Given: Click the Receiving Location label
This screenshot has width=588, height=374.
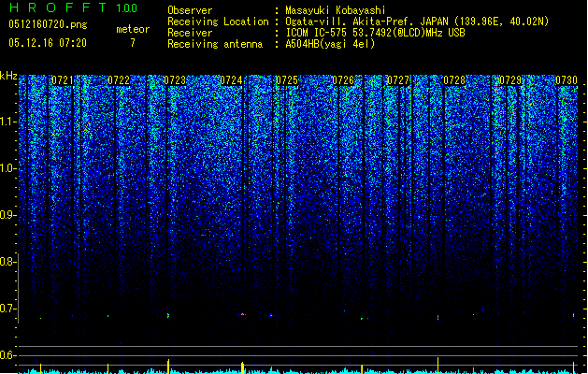Looking at the screenshot, I should click(x=218, y=22).
